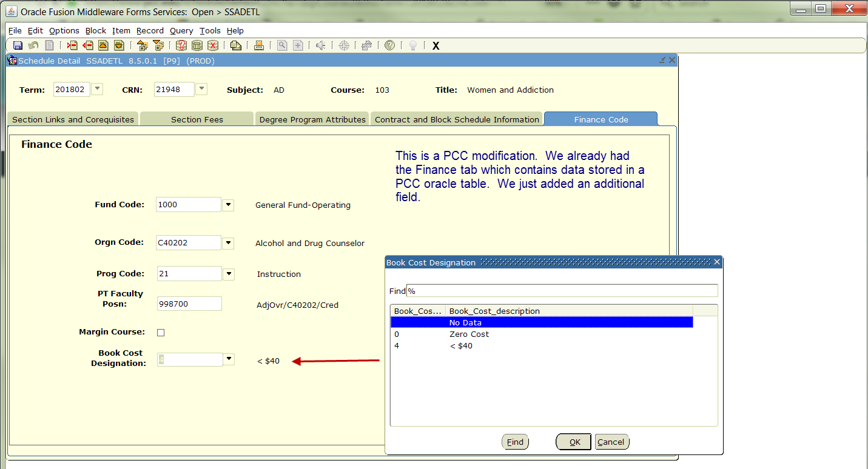This screenshot has height=469, width=868.
Task: Open the Query menu
Action: click(181, 30)
